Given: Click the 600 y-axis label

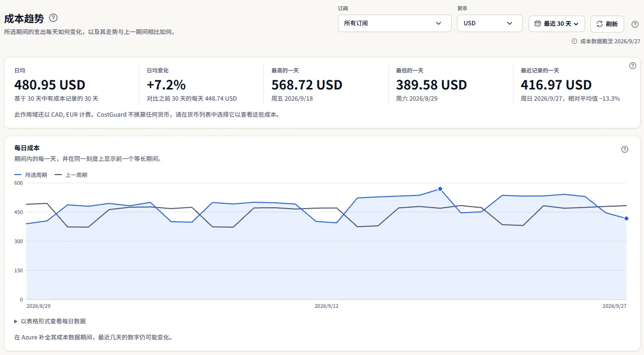Looking at the screenshot, I should (x=18, y=183).
